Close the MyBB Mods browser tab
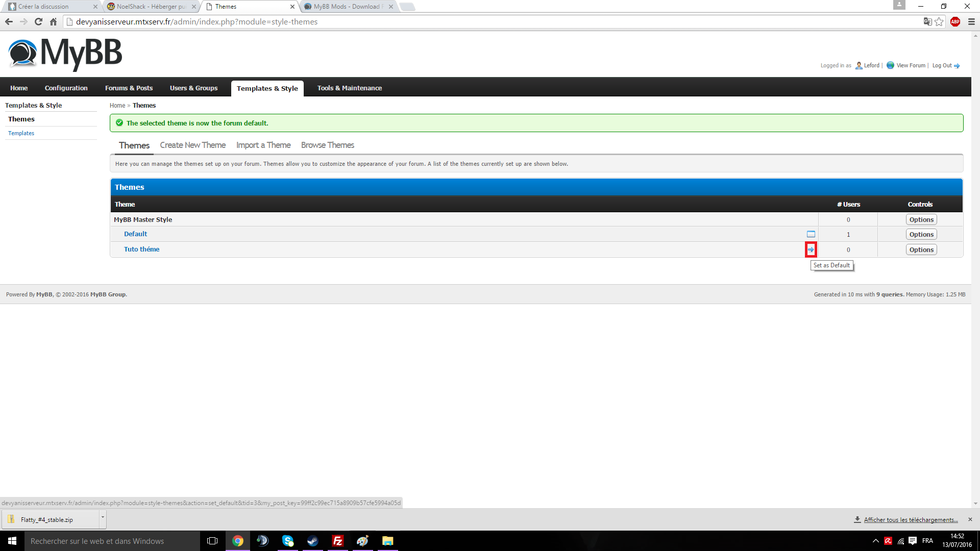Screen dimensions: 980x551 [391, 7]
